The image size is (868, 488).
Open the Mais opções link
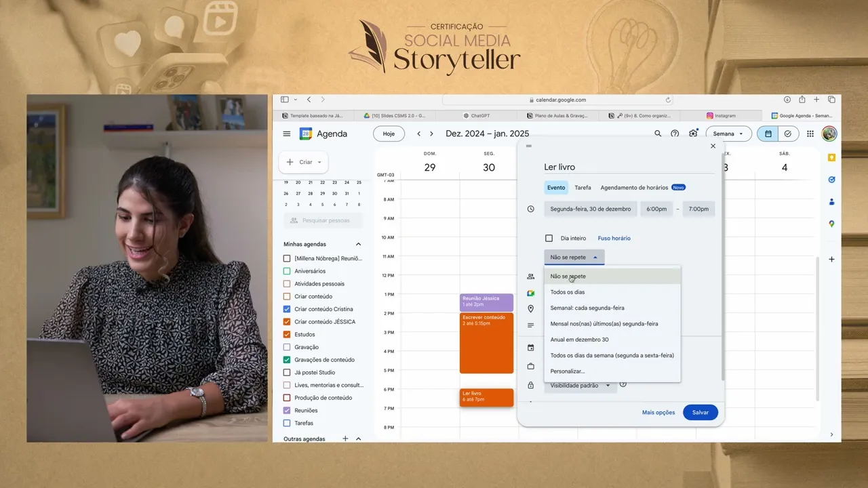coord(658,412)
